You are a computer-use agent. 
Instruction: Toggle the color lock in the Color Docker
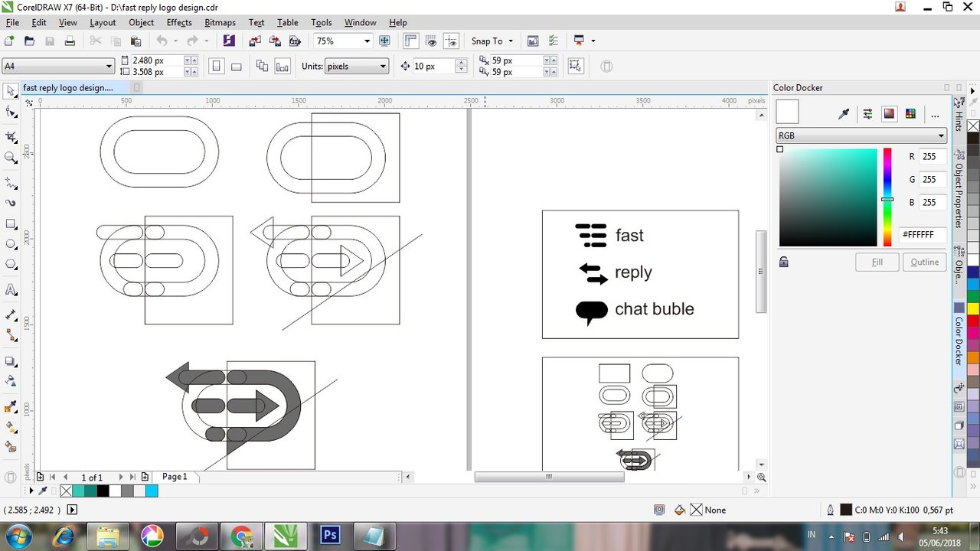[783, 262]
